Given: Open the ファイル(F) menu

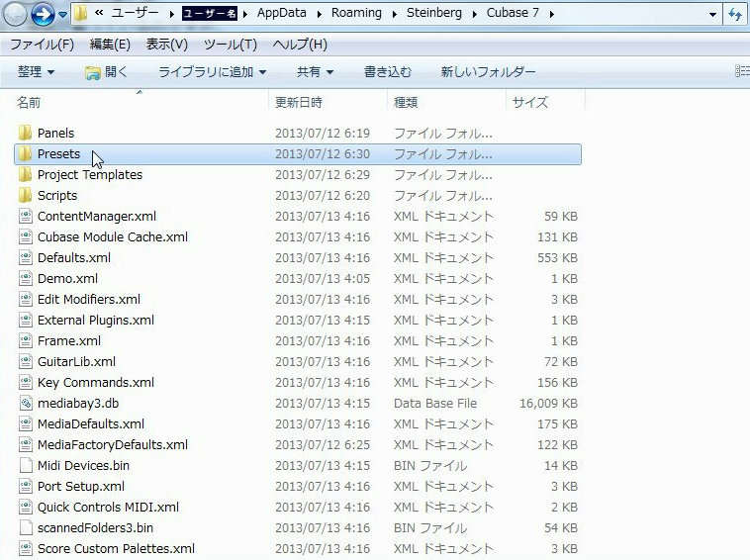Looking at the screenshot, I should click(x=42, y=45).
